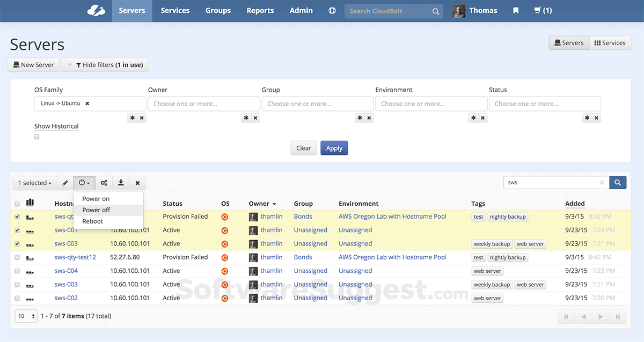The image size is (644, 342).
Task: Open the 1 selected dropdown
Action: 35,183
